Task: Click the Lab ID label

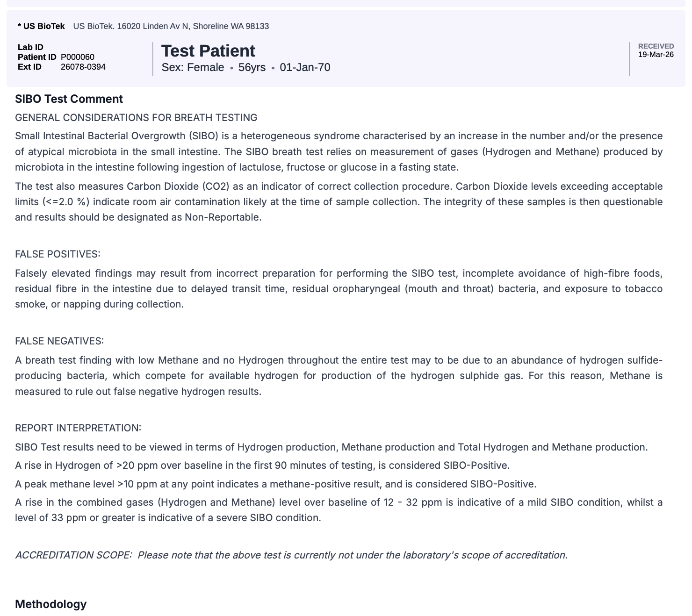Action: pyautogui.click(x=30, y=47)
